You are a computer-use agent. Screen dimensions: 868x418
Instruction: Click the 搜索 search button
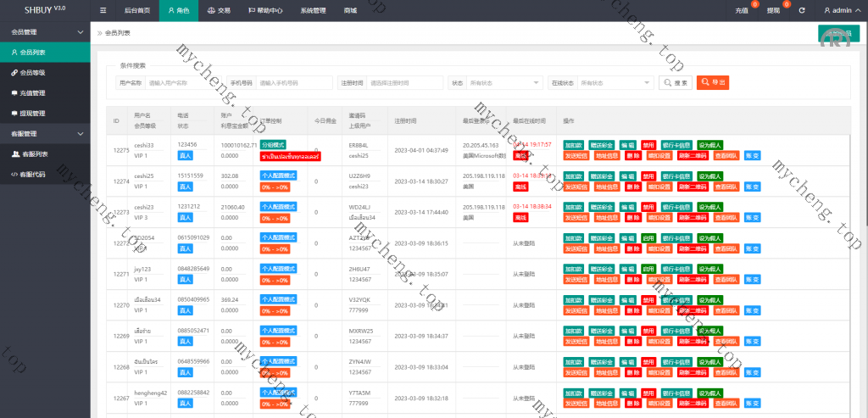coord(676,83)
